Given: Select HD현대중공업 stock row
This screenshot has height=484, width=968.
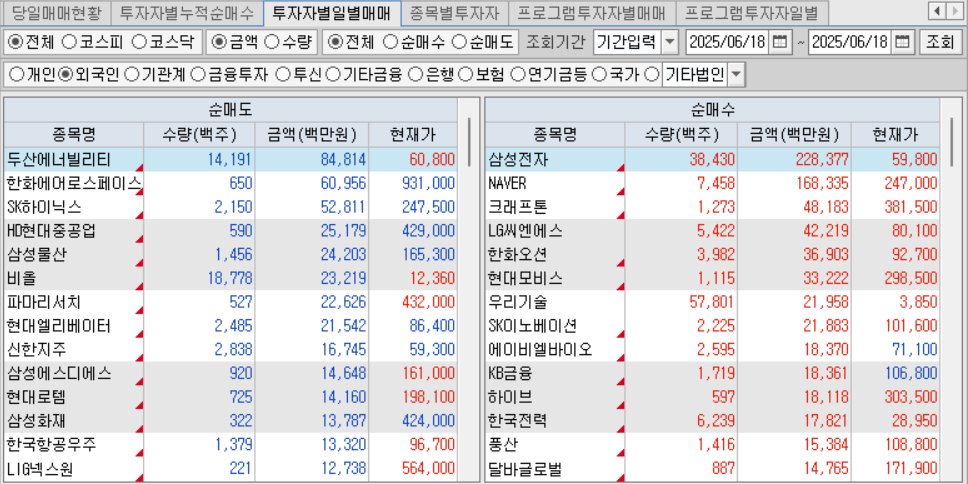Looking at the screenshot, I should tap(231, 231).
